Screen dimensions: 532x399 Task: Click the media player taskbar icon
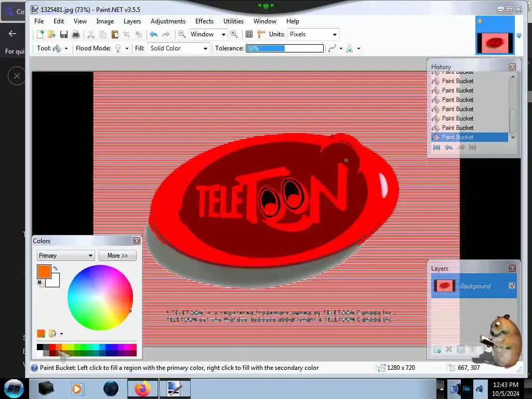pos(77,389)
